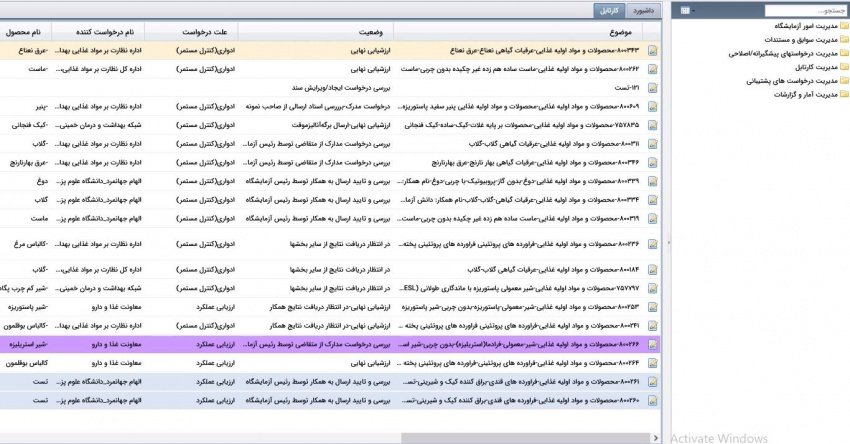Select subject text of request 800184
Viewport: 850px width, 444px height.
tap(553, 270)
